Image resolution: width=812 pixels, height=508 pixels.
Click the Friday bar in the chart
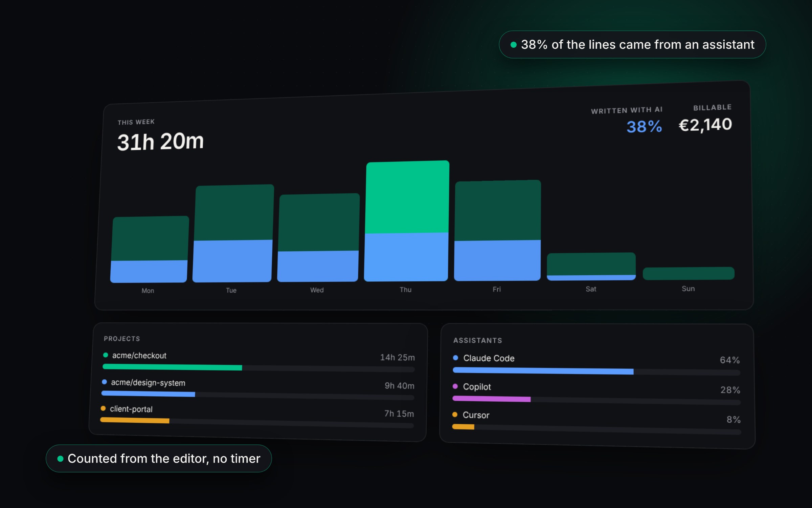tap(497, 230)
